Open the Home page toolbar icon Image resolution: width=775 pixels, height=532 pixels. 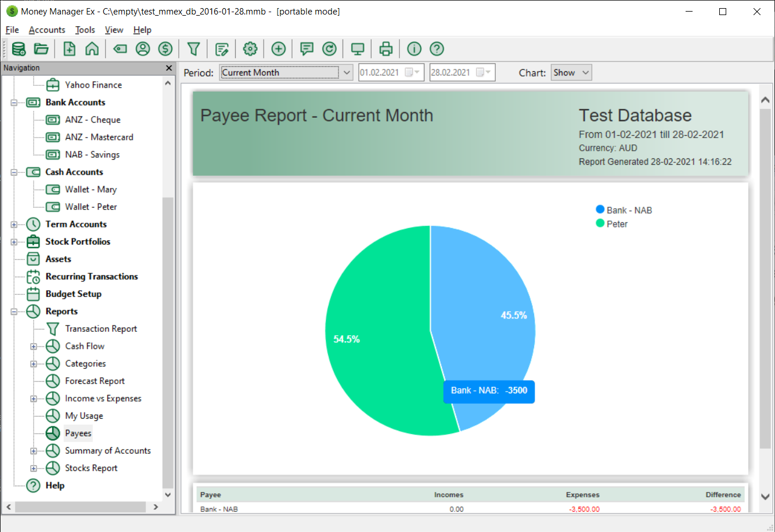[92, 49]
